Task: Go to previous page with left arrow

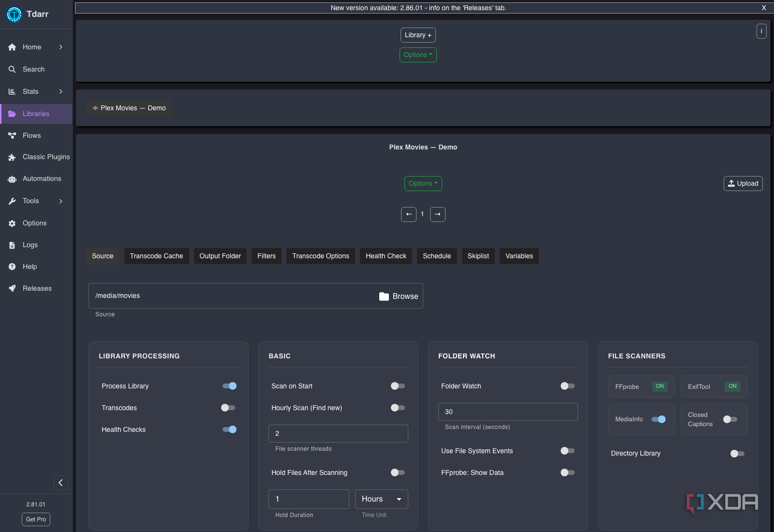Action: point(409,214)
